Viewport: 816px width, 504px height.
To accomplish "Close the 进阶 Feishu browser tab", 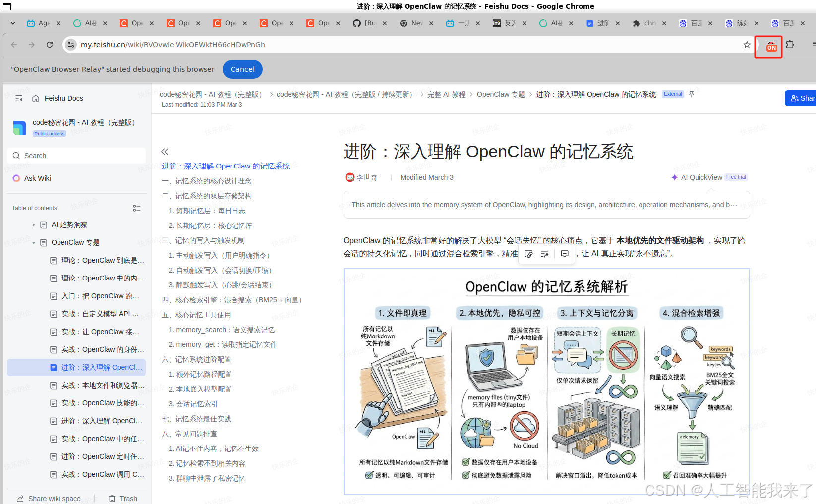I will click(618, 23).
